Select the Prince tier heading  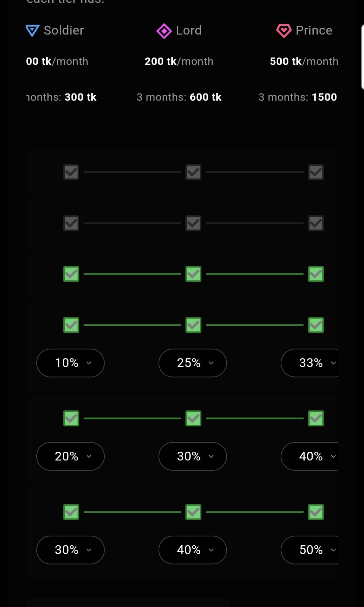click(x=314, y=30)
